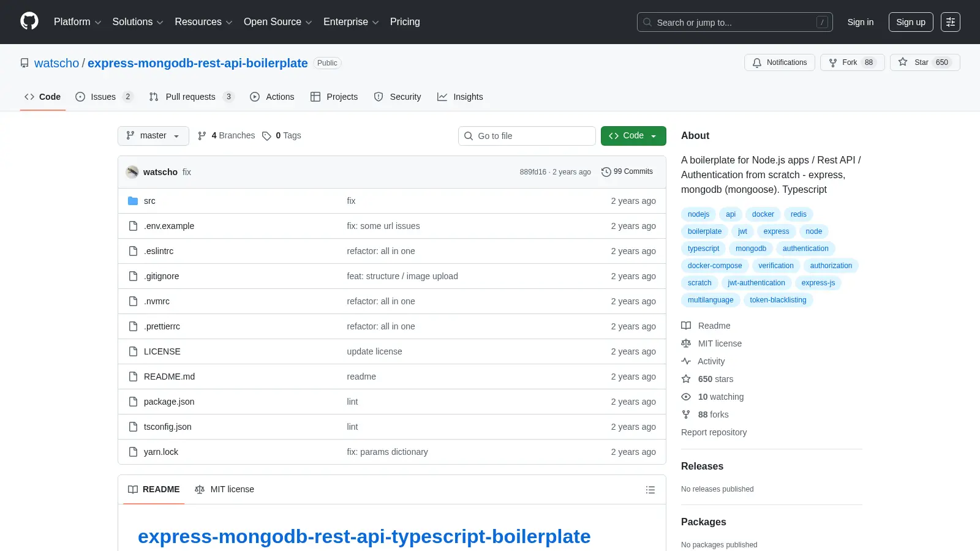Open commit message 'fix: params dictionary'
The image size is (980, 551).
pyautogui.click(x=387, y=452)
